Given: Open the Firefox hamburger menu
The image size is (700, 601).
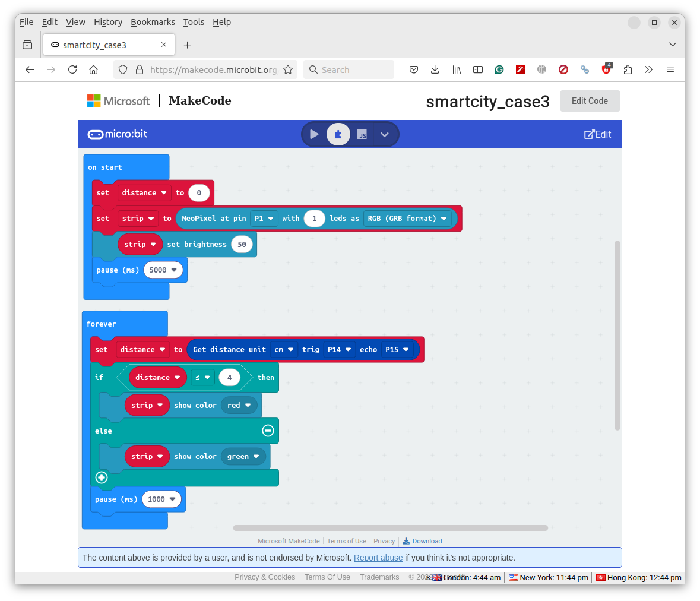Looking at the screenshot, I should (670, 69).
